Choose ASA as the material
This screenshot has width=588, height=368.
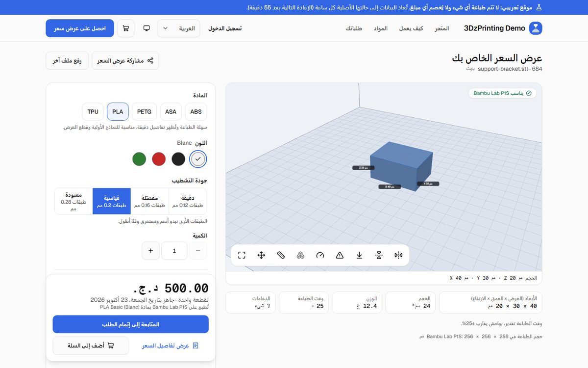pyautogui.click(x=171, y=111)
